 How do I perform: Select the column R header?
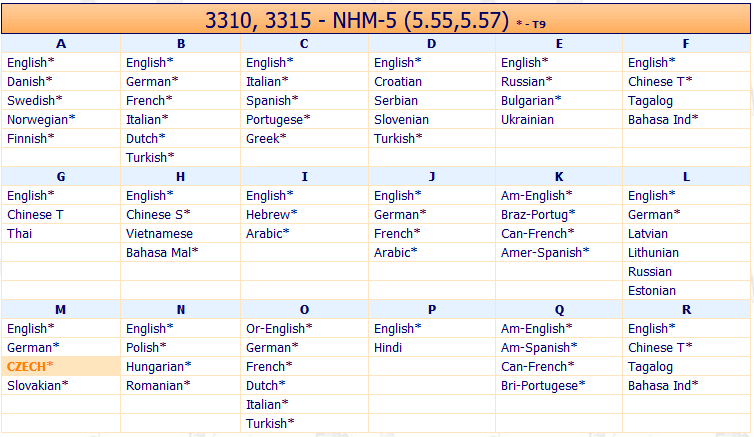pyautogui.click(x=686, y=310)
